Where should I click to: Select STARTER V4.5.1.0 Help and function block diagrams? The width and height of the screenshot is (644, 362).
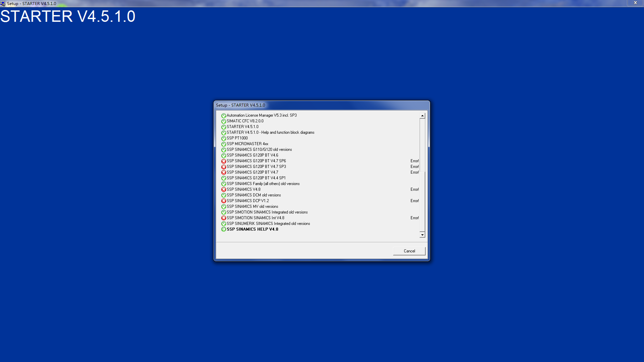[x=270, y=132]
